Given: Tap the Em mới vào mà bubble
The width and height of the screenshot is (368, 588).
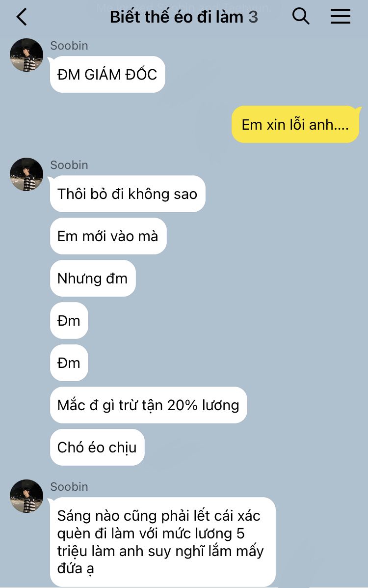Looking at the screenshot, I should coord(108,236).
